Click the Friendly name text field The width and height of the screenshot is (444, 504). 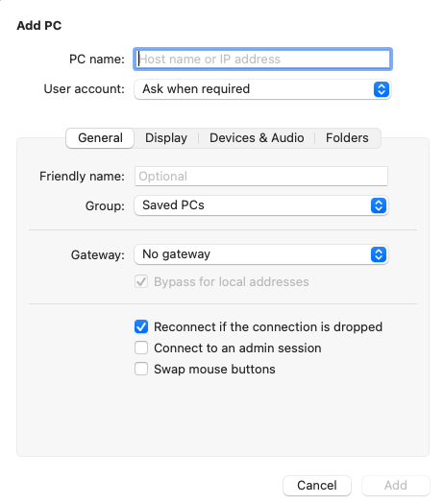[x=261, y=176]
